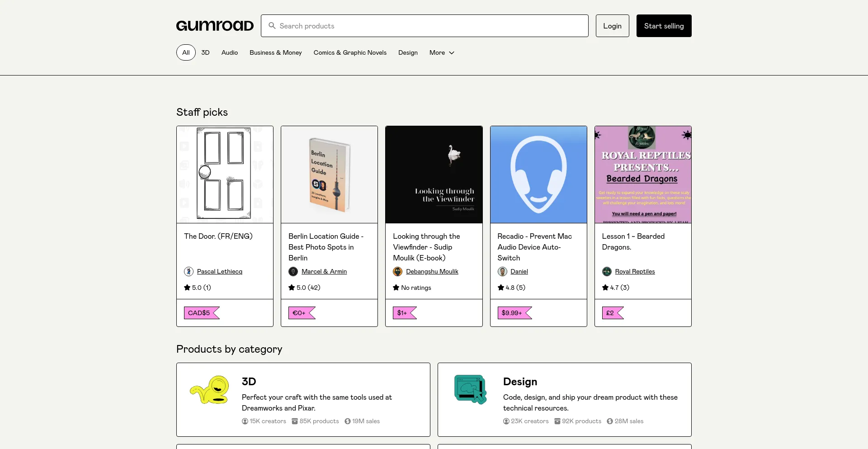Open Looking through the Viewfinder cover thumbnail
Viewport: 868px width, 449px height.
(434, 175)
